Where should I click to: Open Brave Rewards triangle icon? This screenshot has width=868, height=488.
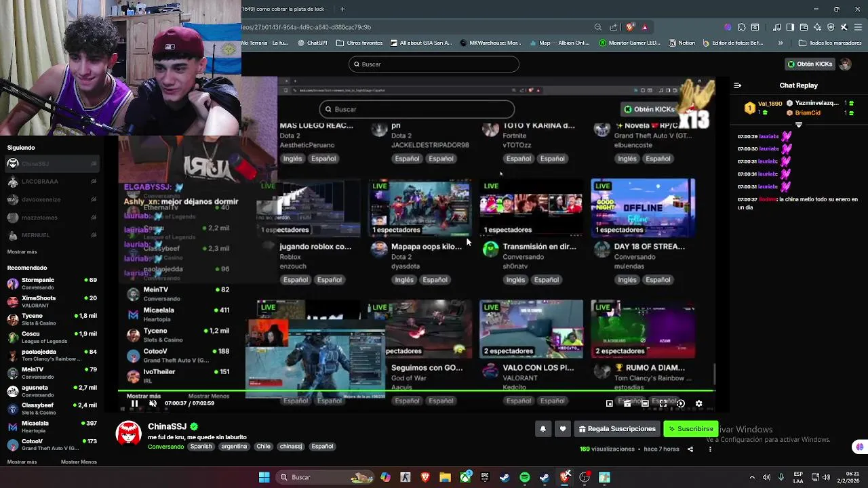click(x=645, y=27)
